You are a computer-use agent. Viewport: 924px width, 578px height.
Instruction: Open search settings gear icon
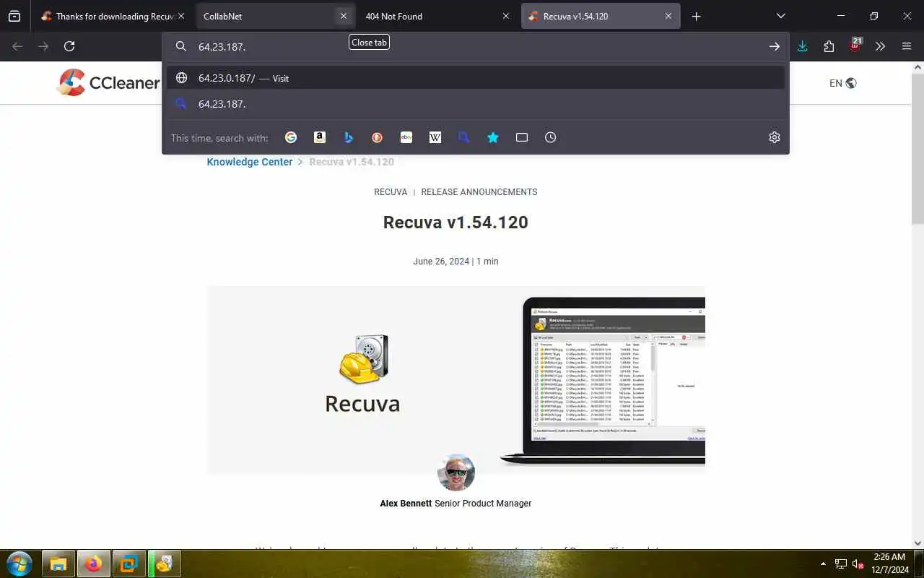point(775,137)
